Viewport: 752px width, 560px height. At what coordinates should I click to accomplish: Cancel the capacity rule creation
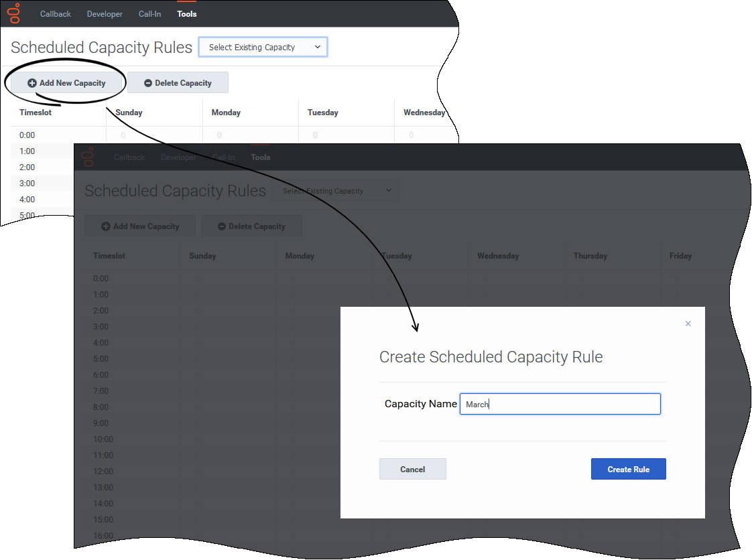[x=412, y=470]
